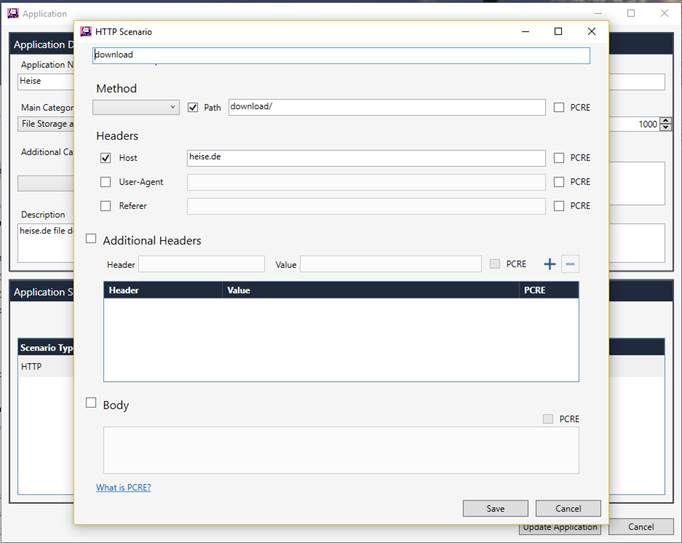Click the additional header Value field

click(x=391, y=264)
